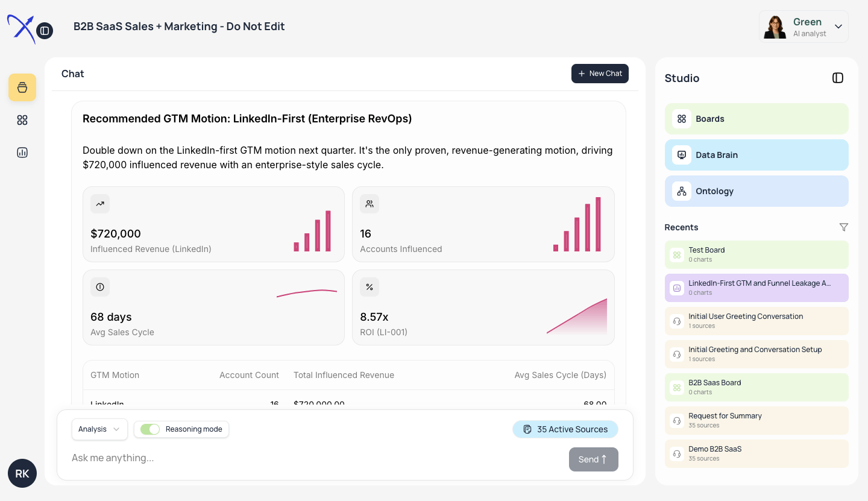Start a New Chat

tap(600, 73)
